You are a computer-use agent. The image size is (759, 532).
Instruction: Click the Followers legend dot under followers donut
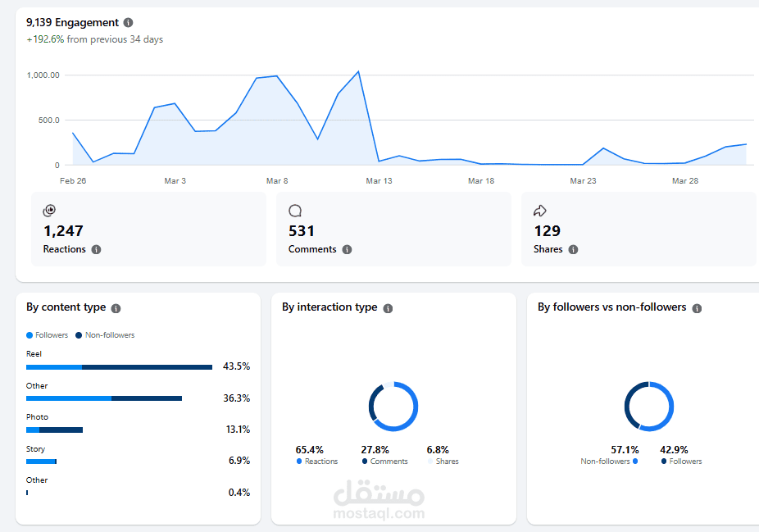[x=664, y=462]
